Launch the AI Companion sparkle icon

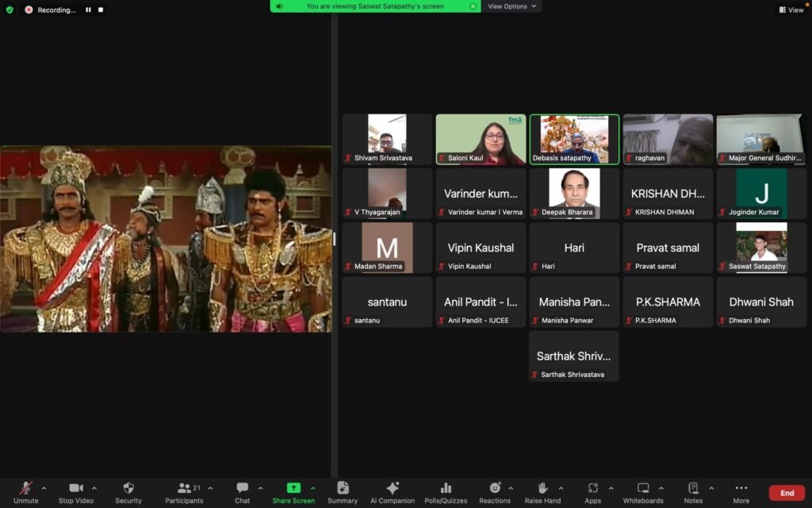tap(393, 488)
